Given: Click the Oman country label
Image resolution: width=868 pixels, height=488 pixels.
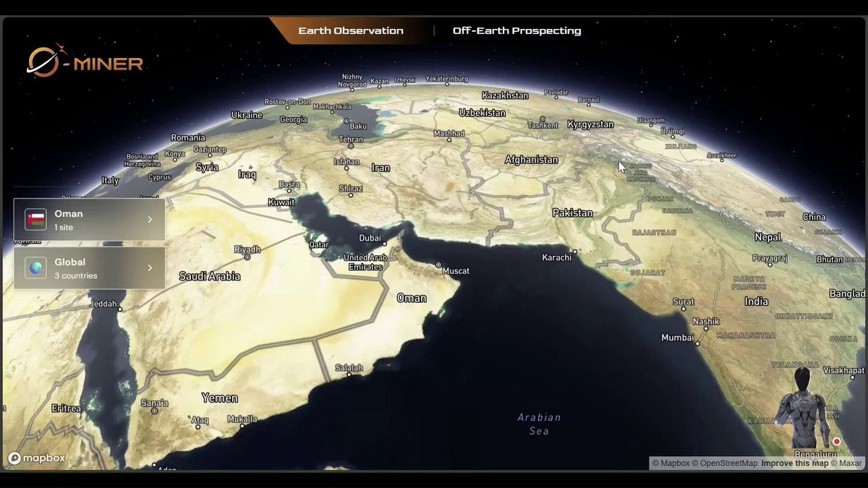Looking at the screenshot, I should (x=412, y=298).
